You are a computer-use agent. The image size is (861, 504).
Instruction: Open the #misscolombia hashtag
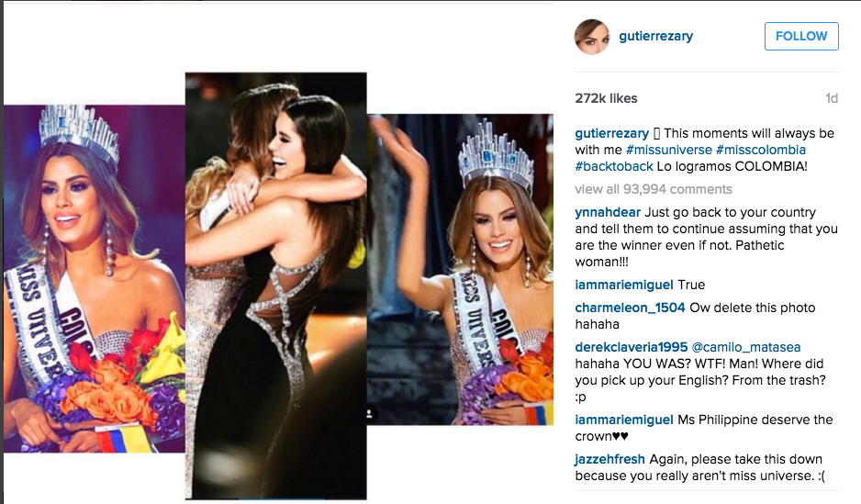(761, 150)
